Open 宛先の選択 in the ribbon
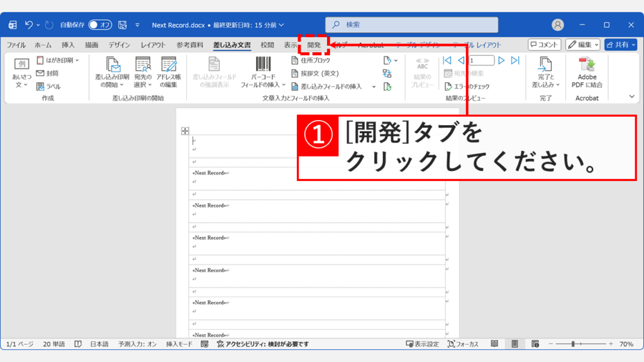 point(143,69)
